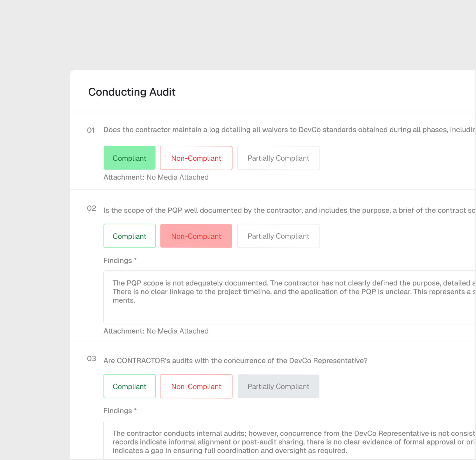Image resolution: width=476 pixels, height=460 pixels.
Task: Click the Findings label in question 02
Action: tap(120, 261)
